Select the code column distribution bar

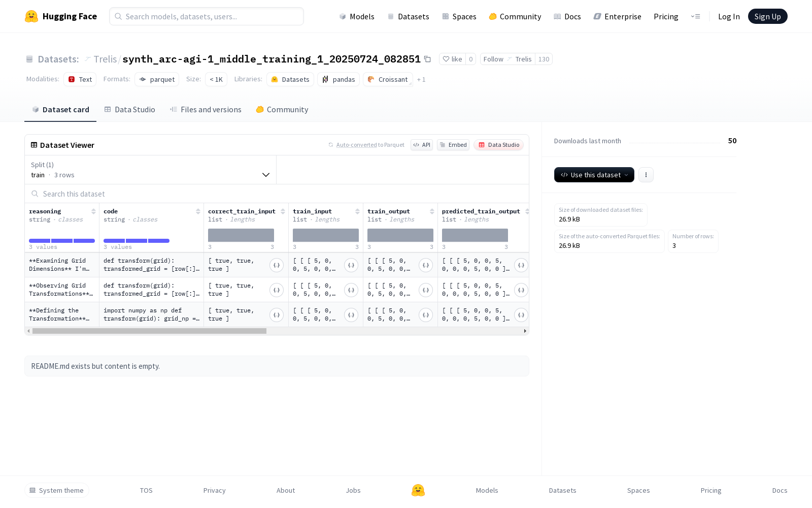tap(137, 241)
